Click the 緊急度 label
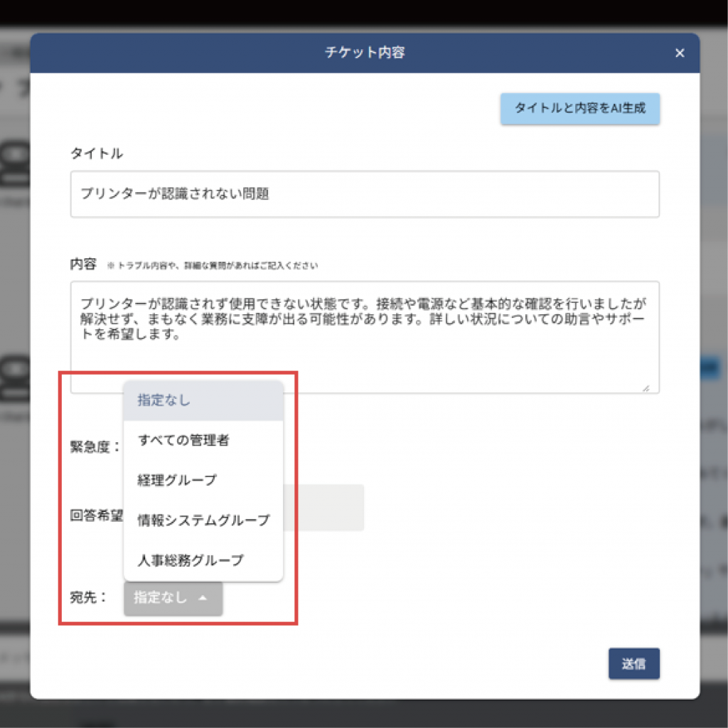 point(95,449)
